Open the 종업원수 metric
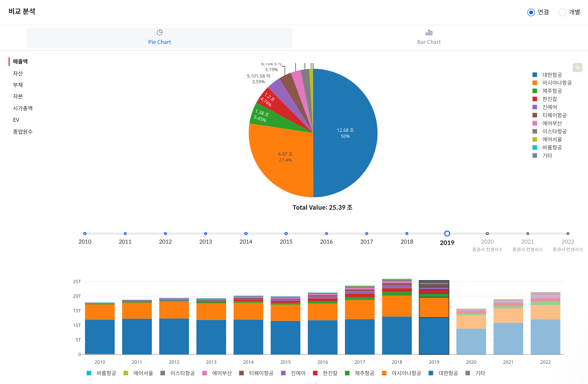 [x=23, y=132]
